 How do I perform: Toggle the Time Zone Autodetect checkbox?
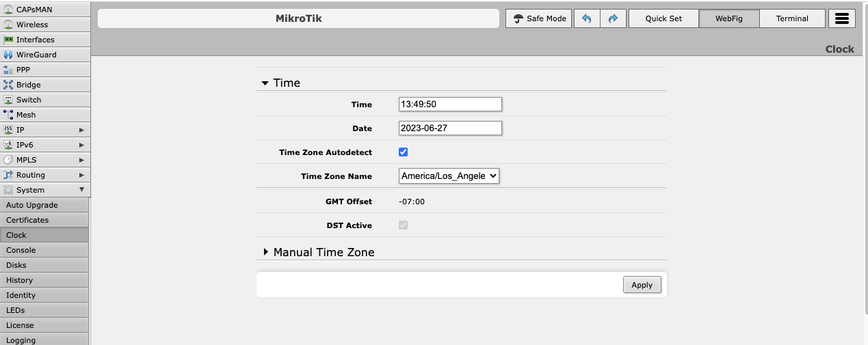pyautogui.click(x=404, y=152)
